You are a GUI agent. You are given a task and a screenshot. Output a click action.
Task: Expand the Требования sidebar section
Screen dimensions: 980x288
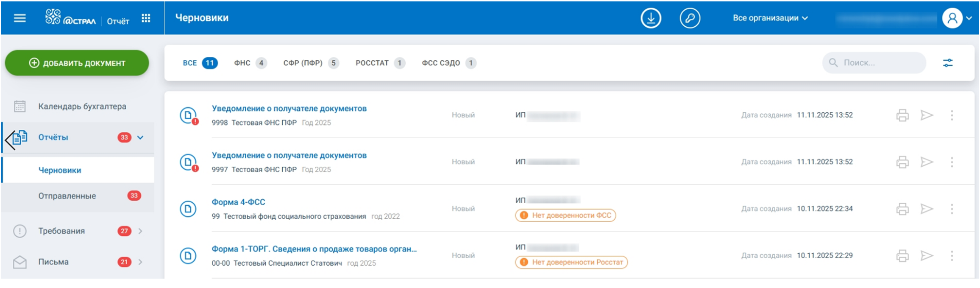coord(140,231)
